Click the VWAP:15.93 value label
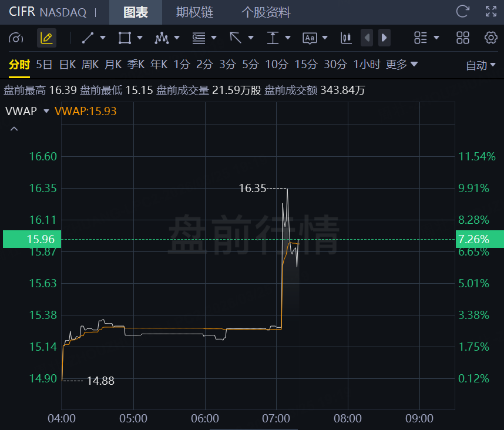The width and height of the screenshot is (504, 430). click(x=86, y=111)
